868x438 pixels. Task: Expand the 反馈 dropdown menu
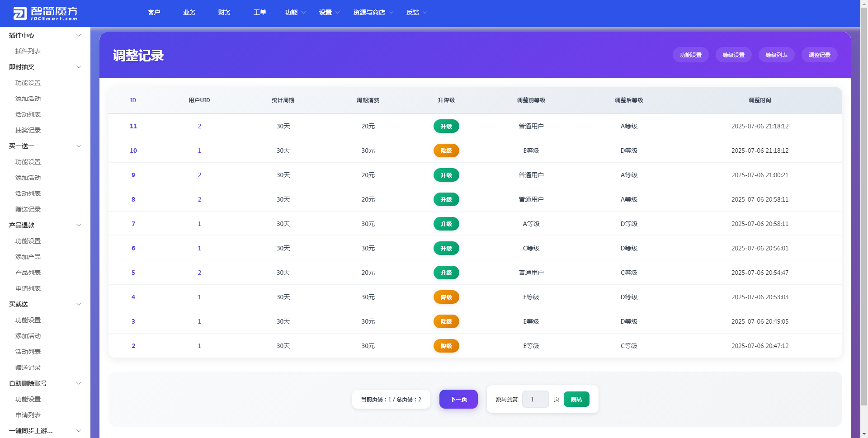pyautogui.click(x=416, y=12)
